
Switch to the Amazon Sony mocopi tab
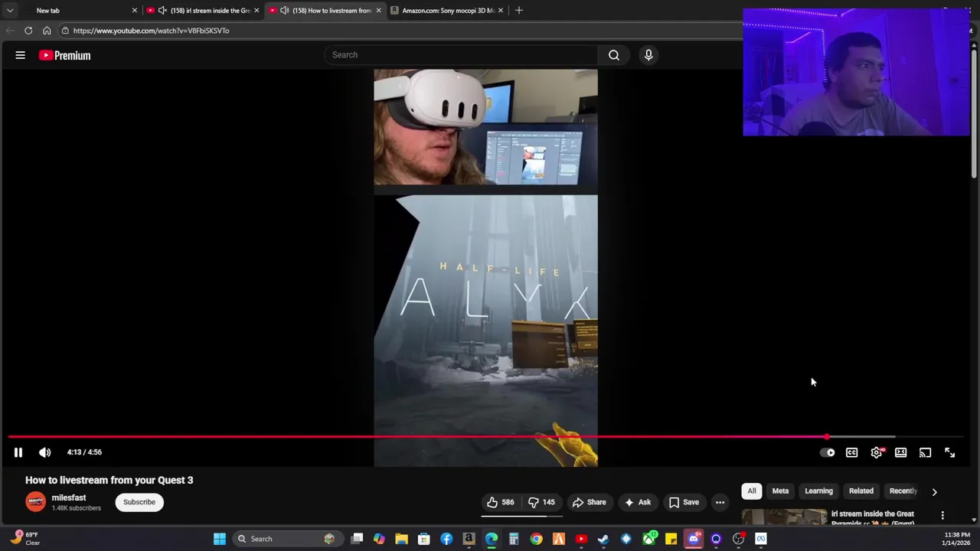[x=447, y=11]
